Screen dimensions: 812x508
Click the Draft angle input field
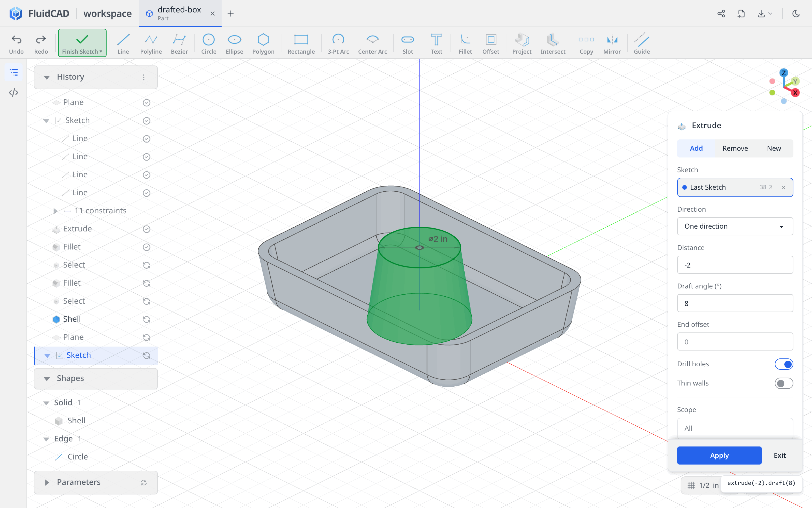(x=735, y=303)
